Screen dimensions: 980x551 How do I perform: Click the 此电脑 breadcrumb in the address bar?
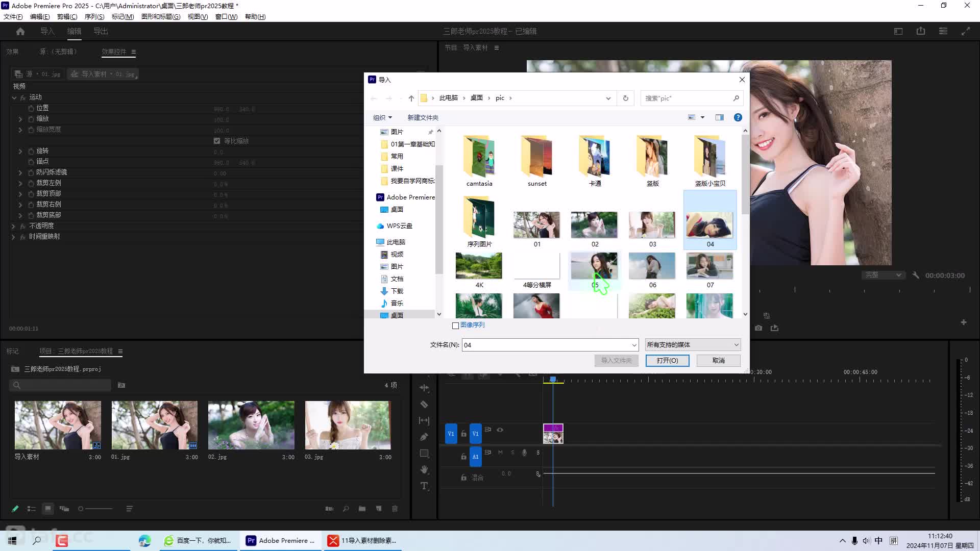(x=448, y=98)
